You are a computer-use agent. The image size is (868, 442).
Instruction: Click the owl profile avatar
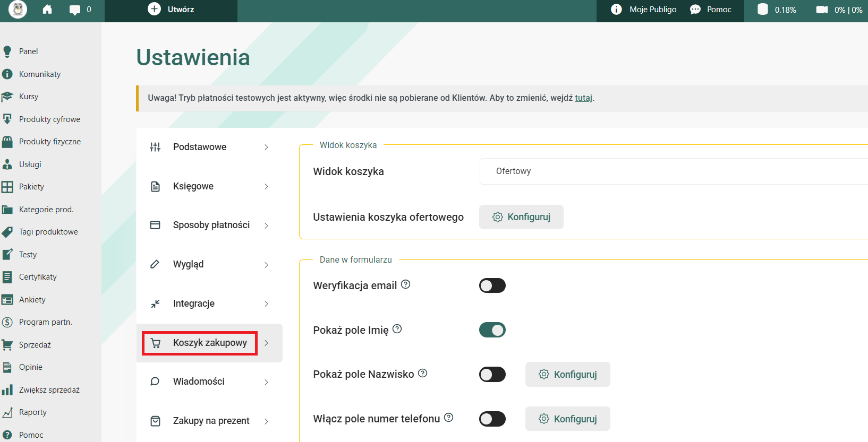[x=18, y=10]
